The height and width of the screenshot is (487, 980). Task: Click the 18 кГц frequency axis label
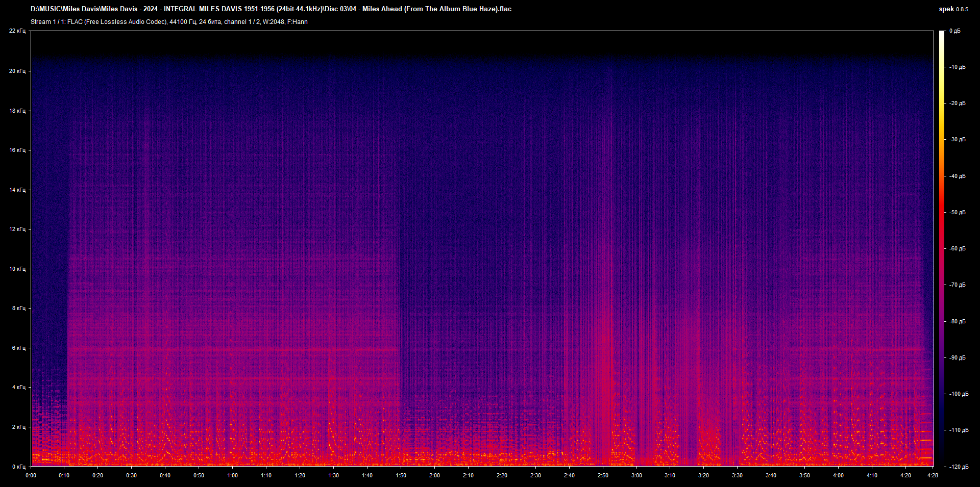pyautogui.click(x=17, y=111)
